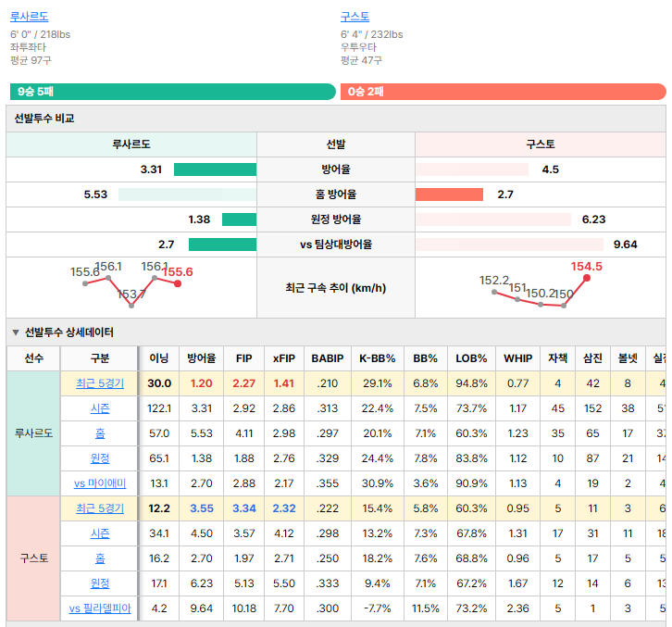Open 구스토's 시즌 stats link
672x627 pixels.
(100, 533)
